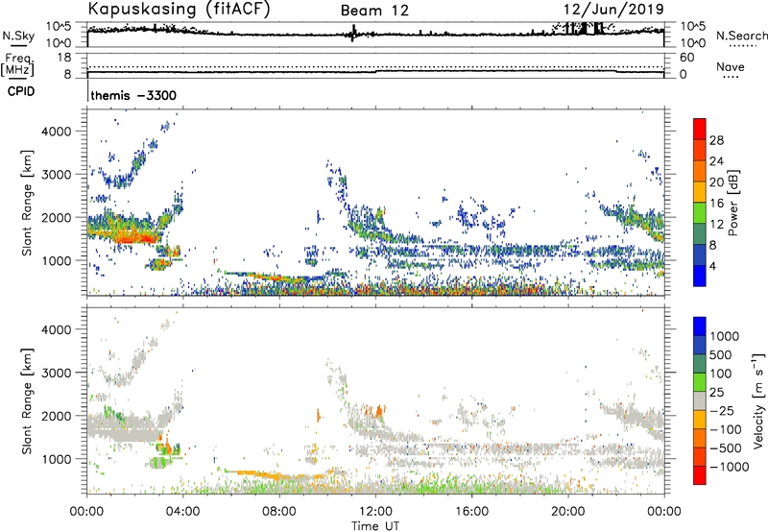Click the right frequency axis value '60'
The width and height of the screenshot is (768, 532).
686,58
